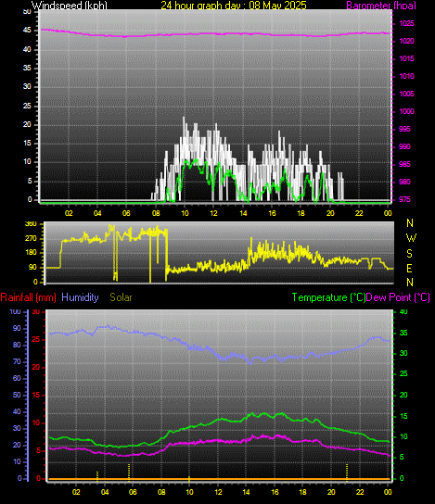The height and width of the screenshot is (504, 435).
Task: Click the 45 windspeed scale value
Action: click(x=27, y=31)
